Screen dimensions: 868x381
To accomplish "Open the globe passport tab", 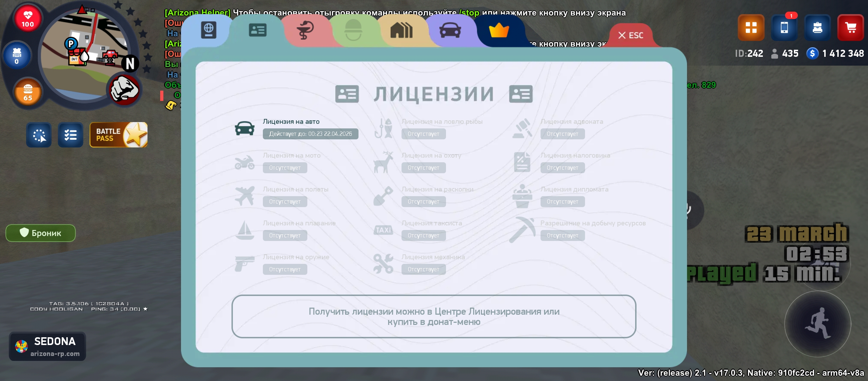I will pos(209,30).
